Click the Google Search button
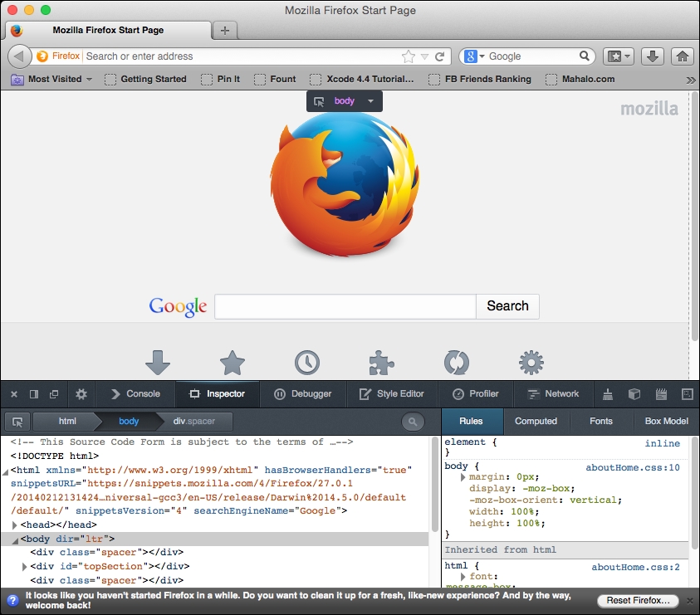 click(507, 306)
